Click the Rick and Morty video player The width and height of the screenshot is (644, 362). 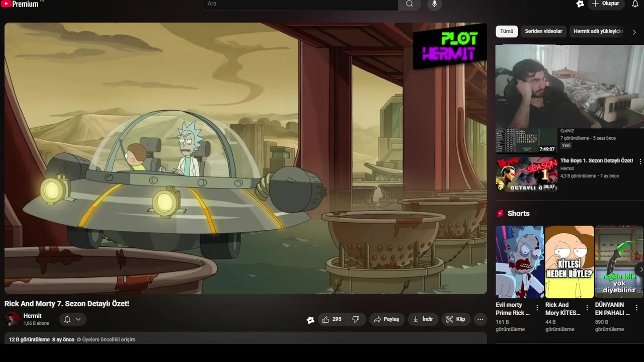click(246, 158)
